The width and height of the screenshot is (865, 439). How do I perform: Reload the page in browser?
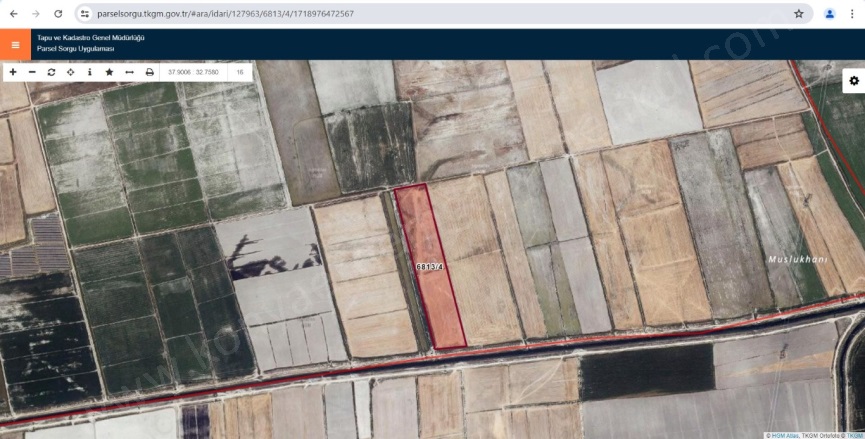click(x=58, y=14)
